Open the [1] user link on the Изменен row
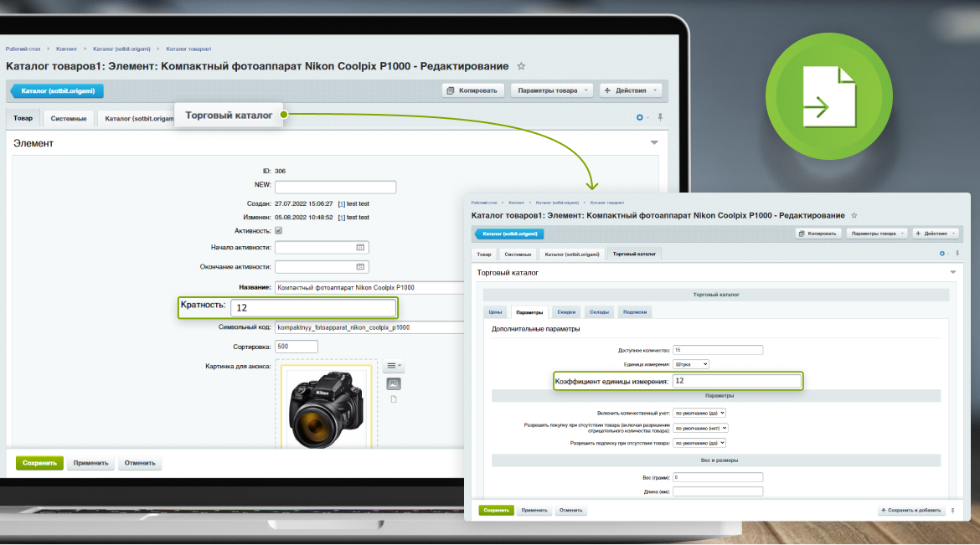980x545 pixels. 341,218
